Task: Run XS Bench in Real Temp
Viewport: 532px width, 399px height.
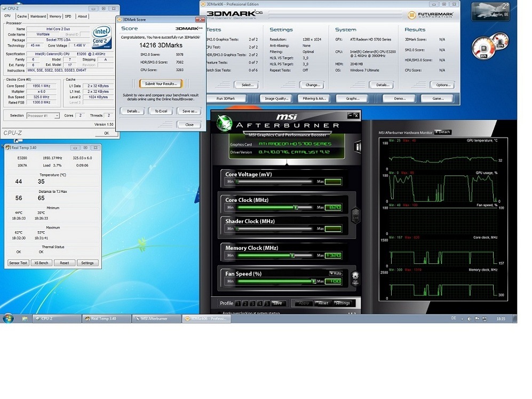Action: coord(42,263)
